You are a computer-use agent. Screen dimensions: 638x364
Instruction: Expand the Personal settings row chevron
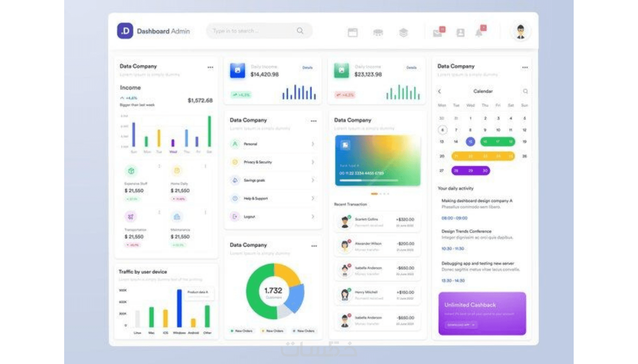pos(313,144)
